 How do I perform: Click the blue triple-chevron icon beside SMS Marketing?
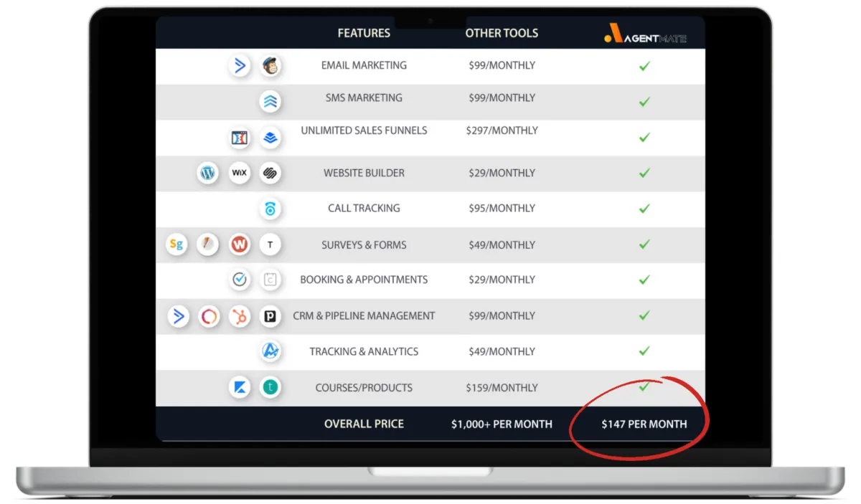(x=270, y=101)
